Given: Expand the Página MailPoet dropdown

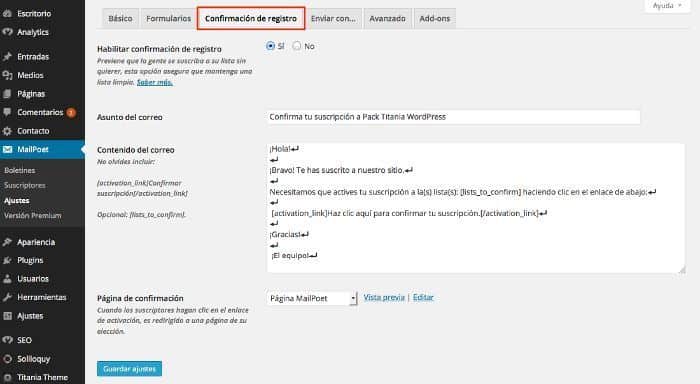Looking at the screenshot, I should (x=312, y=298).
